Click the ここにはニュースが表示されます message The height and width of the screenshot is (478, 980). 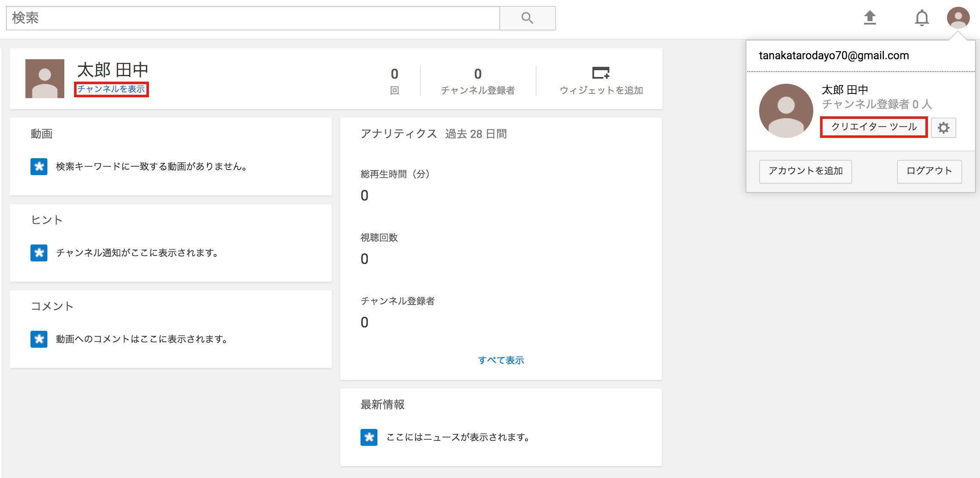(458, 437)
